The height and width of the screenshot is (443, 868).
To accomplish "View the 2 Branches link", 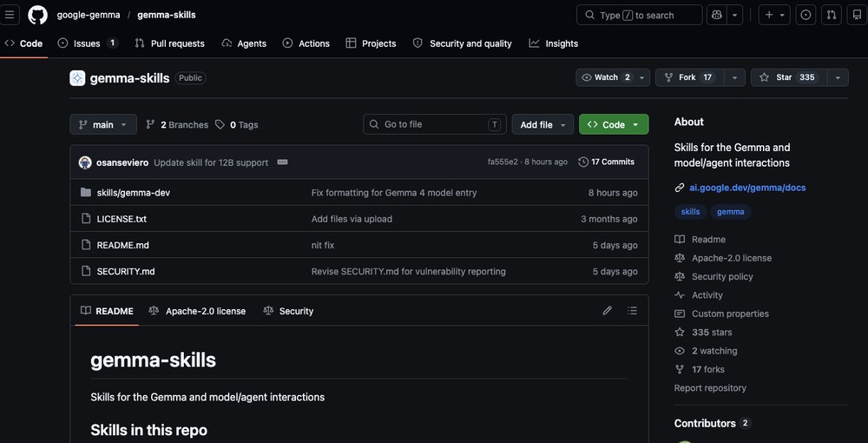I will [177, 124].
